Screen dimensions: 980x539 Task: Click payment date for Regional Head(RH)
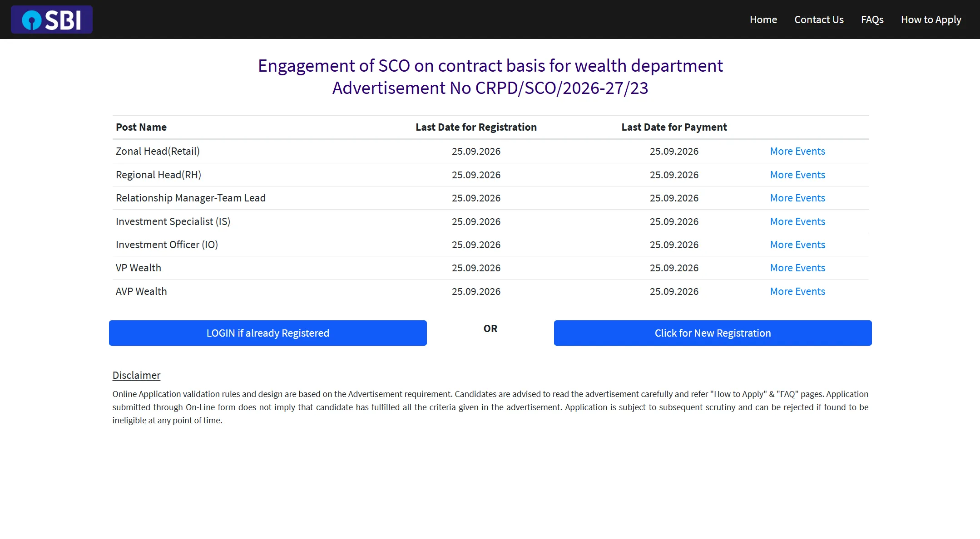point(674,175)
